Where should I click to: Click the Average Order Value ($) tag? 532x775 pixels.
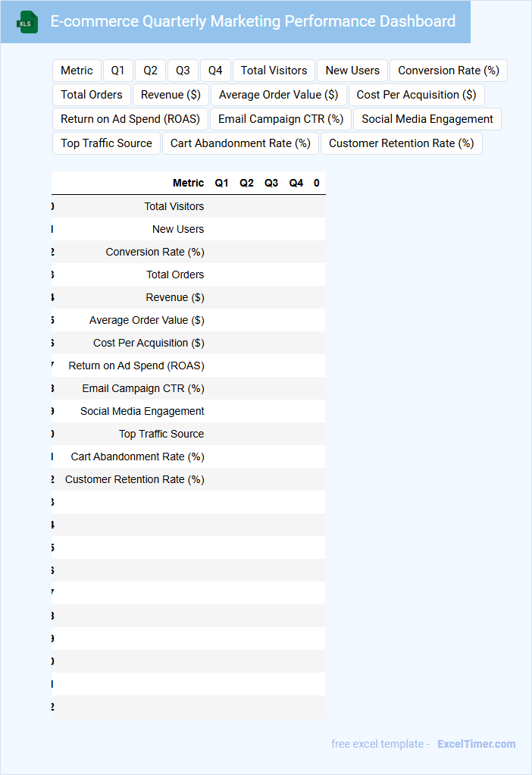coord(279,95)
